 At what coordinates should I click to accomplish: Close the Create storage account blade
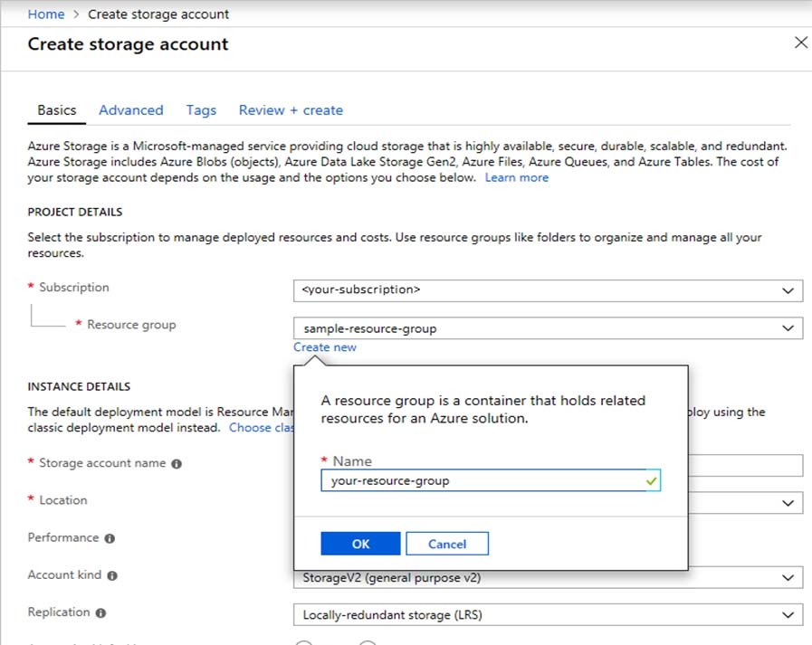[800, 43]
